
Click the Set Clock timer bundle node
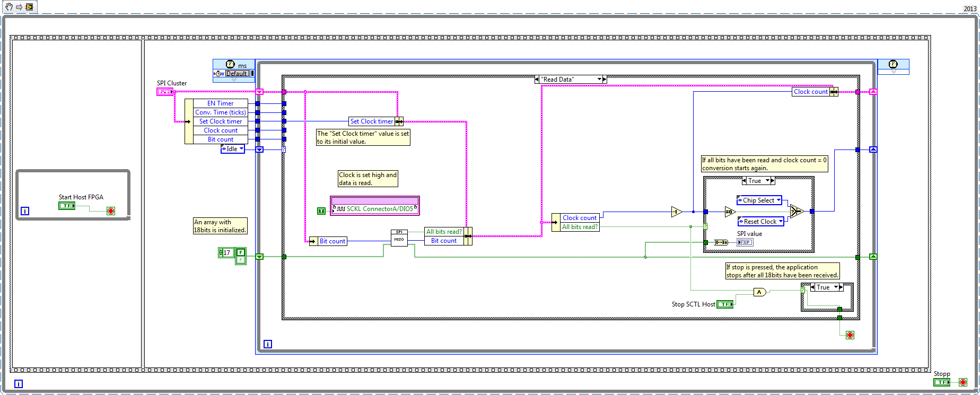coord(376,121)
